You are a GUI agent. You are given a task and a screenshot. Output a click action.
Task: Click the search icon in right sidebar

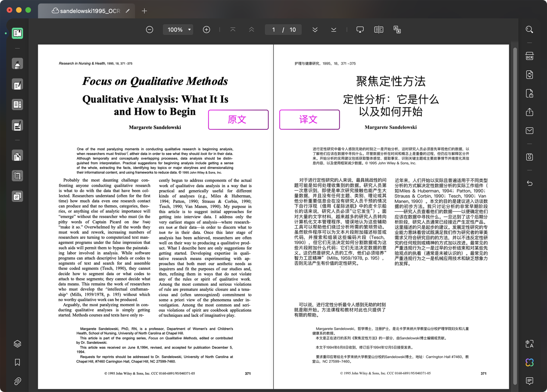click(529, 30)
